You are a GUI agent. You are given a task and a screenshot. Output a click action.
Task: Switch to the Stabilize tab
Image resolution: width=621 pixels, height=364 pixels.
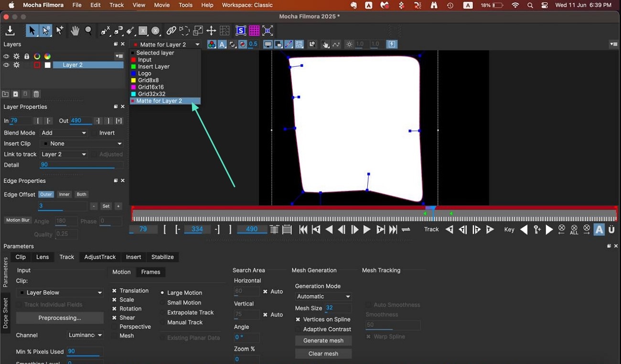(x=162, y=257)
